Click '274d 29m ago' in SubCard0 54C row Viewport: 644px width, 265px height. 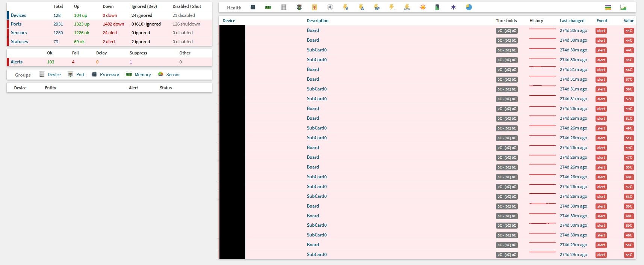point(573,254)
